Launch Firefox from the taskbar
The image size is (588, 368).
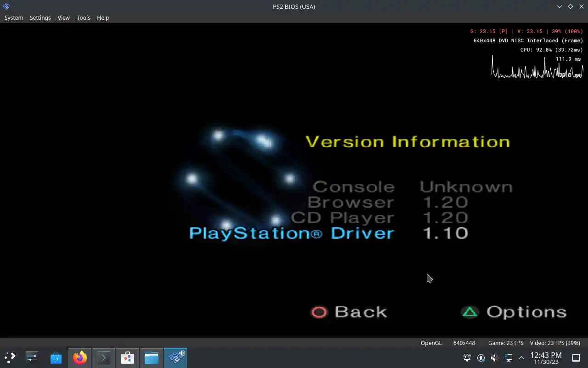[x=80, y=357]
